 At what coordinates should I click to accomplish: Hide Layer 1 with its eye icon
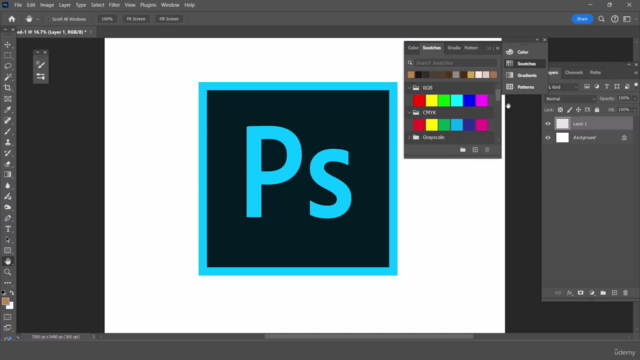[x=548, y=124]
